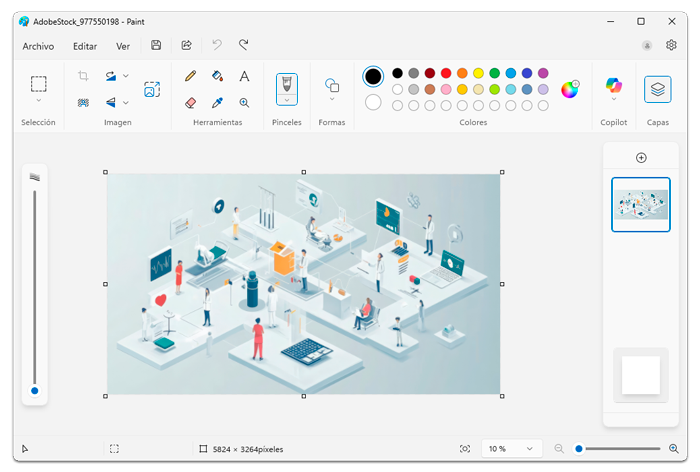700x472 pixels.
Task: Redo the last action
Action: 243,45
